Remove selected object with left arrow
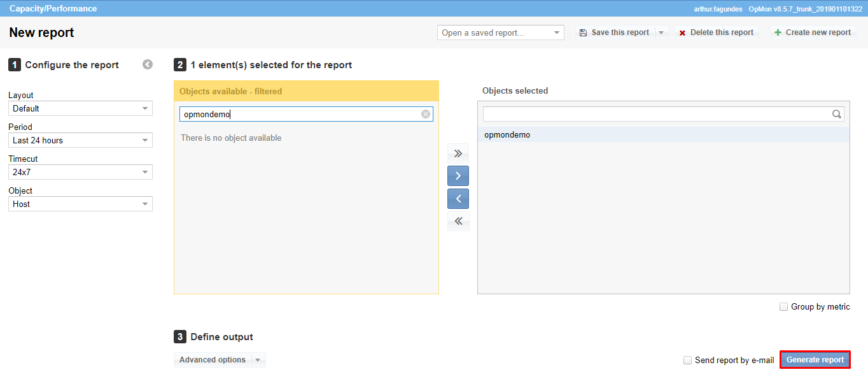 tap(458, 199)
